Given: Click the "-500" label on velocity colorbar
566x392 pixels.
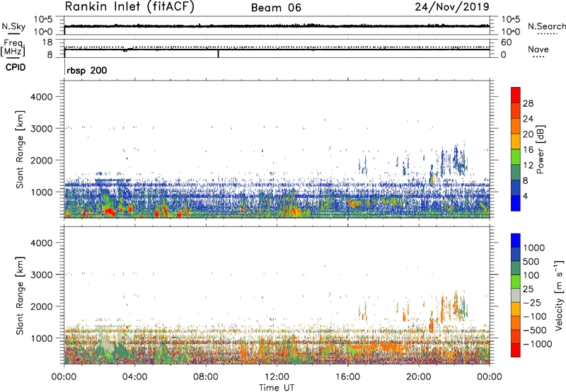Looking at the screenshot, I should pos(535,330).
